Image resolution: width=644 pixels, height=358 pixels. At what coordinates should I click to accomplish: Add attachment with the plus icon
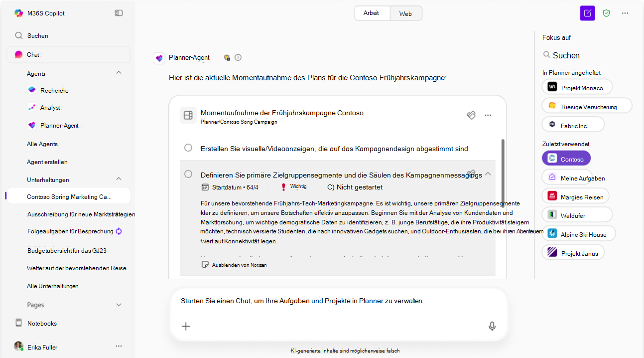coord(186,326)
